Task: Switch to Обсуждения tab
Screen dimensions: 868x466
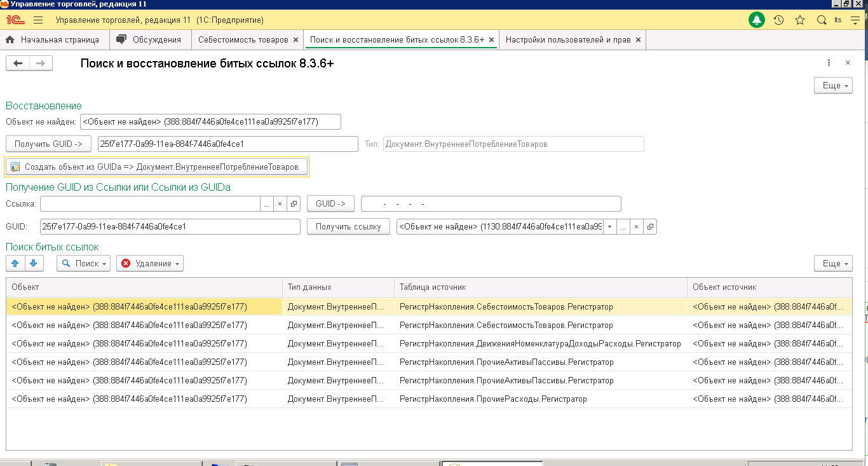Action: tap(150, 39)
